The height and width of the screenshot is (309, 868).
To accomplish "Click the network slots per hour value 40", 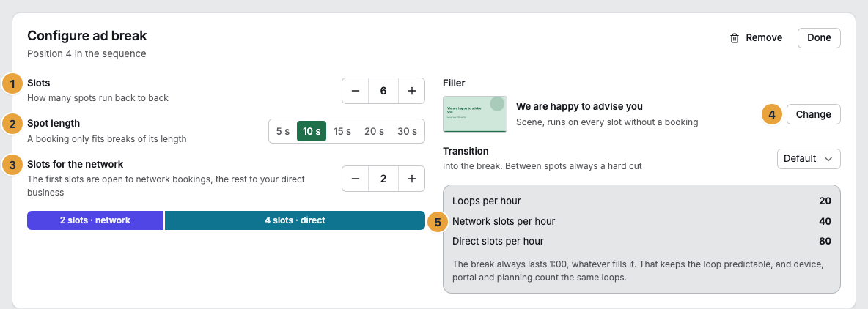I will click(x=825, y=221).
